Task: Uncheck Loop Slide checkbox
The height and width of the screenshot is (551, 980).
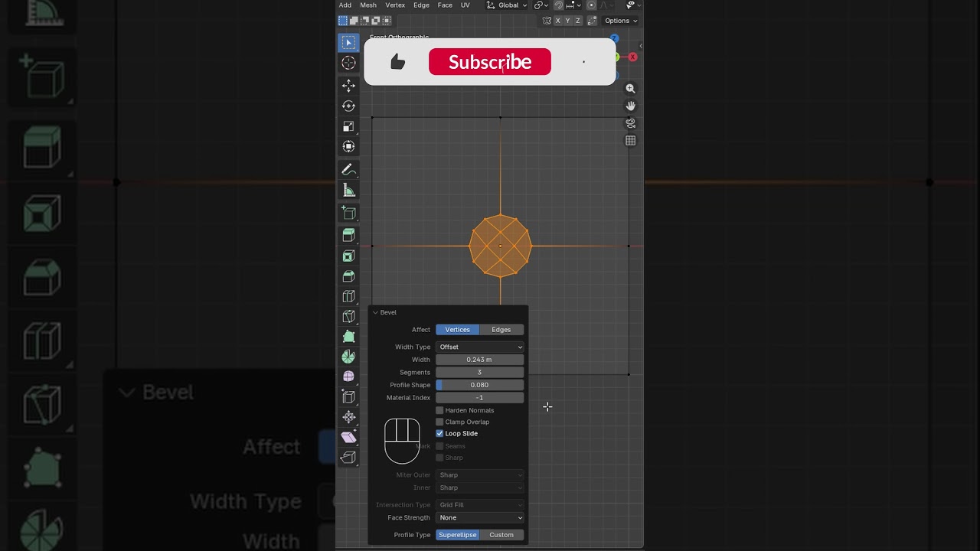Action: (x=439, y=433)
